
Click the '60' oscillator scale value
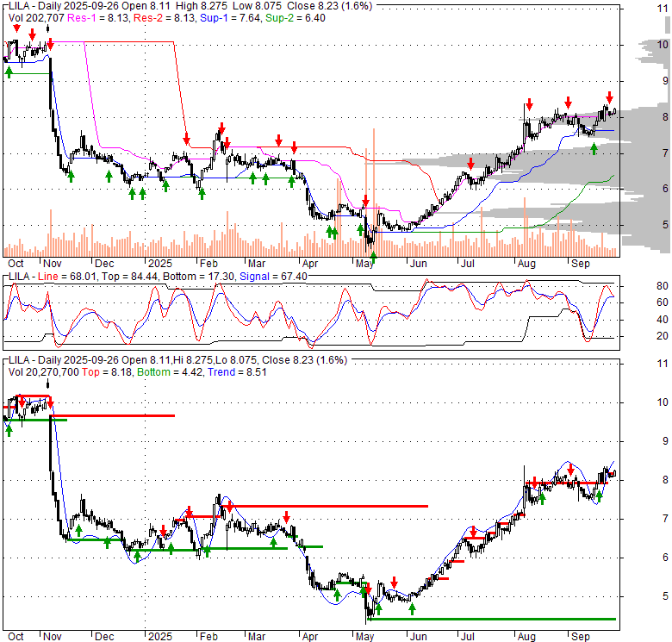[x=663, y=302]
